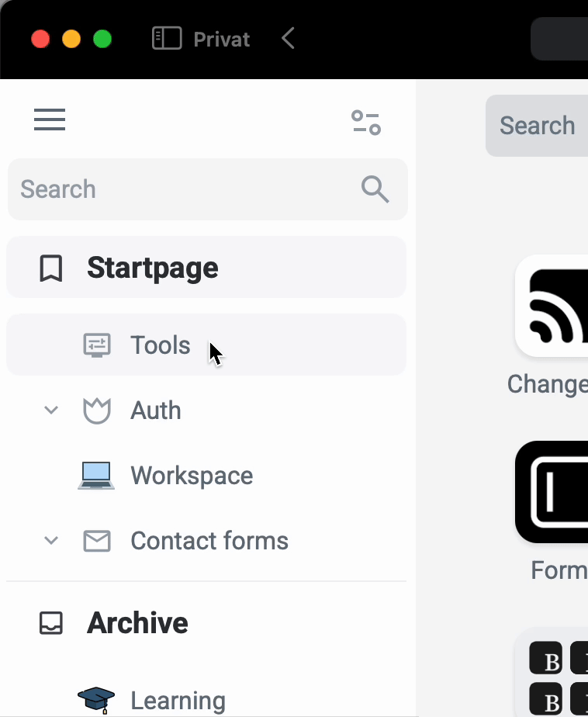Click the Contact forms envelope icon
The height and width of the screenshot is (717, 588).
coord(97,541)
